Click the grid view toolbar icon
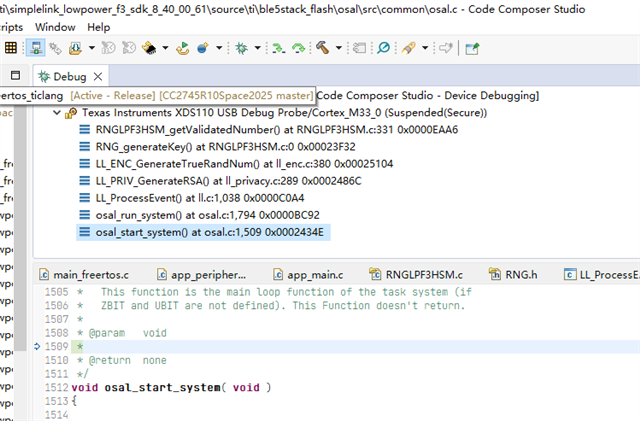This screenshot has width=640, height=421. pyautogui.click(x=11, y=48)
